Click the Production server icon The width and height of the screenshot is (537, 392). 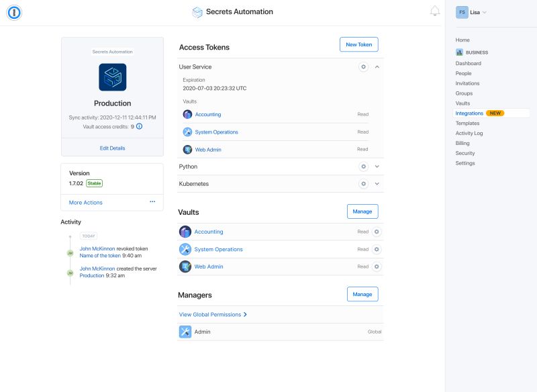pos(113,77)
